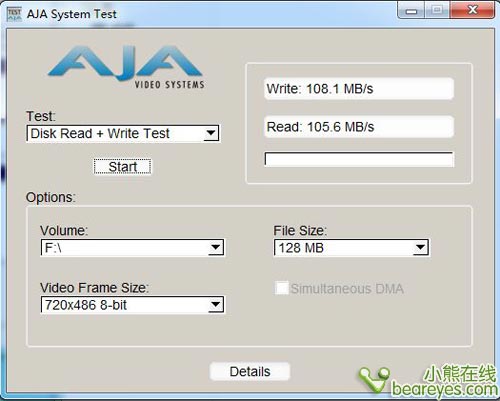The image size is (500, 401).
Task: Toggle the Simultaneous DMA checkbox
Action: coord(282,288)
